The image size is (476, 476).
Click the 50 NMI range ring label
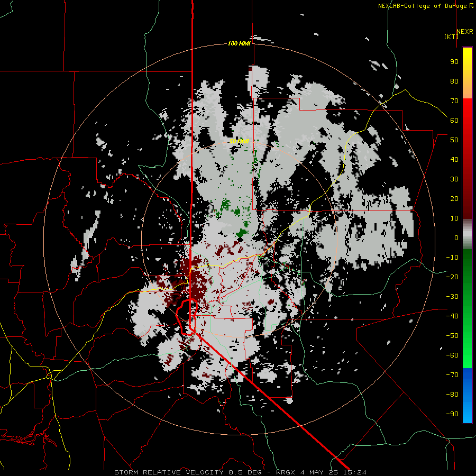[x=239, y=141]
